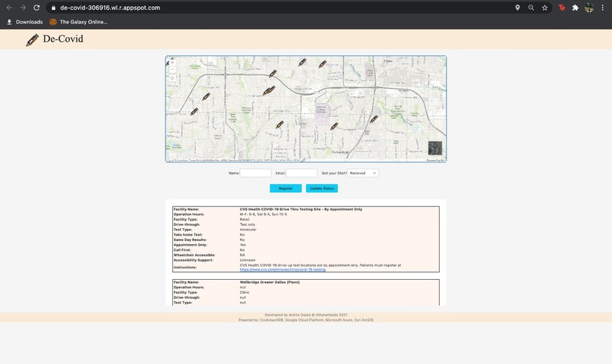The width and height of the screenshot is (612, 364).
Task: Select the easternmost syringe marker on the map
Action: point(374,118)
